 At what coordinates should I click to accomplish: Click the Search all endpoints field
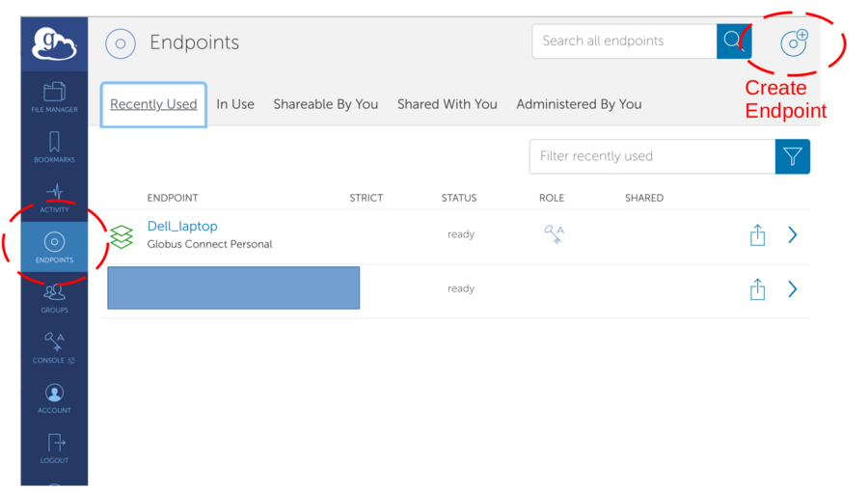pyautogui.click(x=623, y=41)
